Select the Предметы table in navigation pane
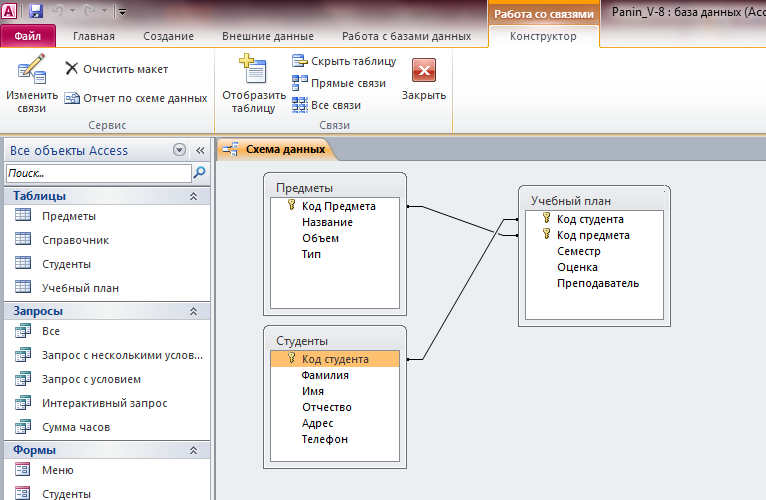766x500 pixels. 107,216
